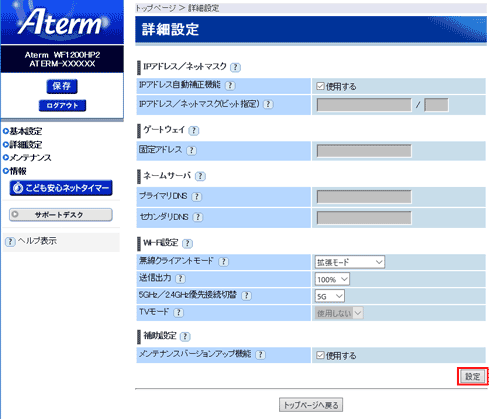The image size is (500, 419).
Task: Open TVモード dropdown showing 使用しない
Action: pos(339,313)
